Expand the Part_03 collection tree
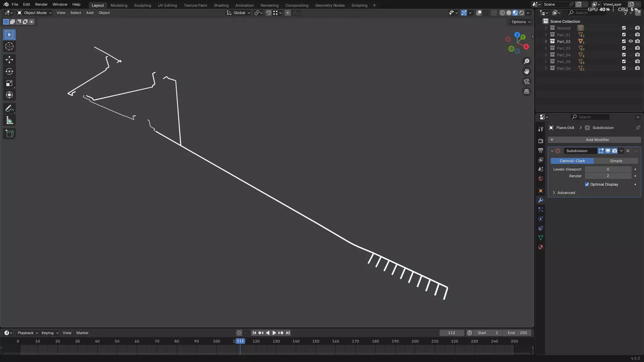Screen dimensions: 644x362 click(x=546, y=48)
